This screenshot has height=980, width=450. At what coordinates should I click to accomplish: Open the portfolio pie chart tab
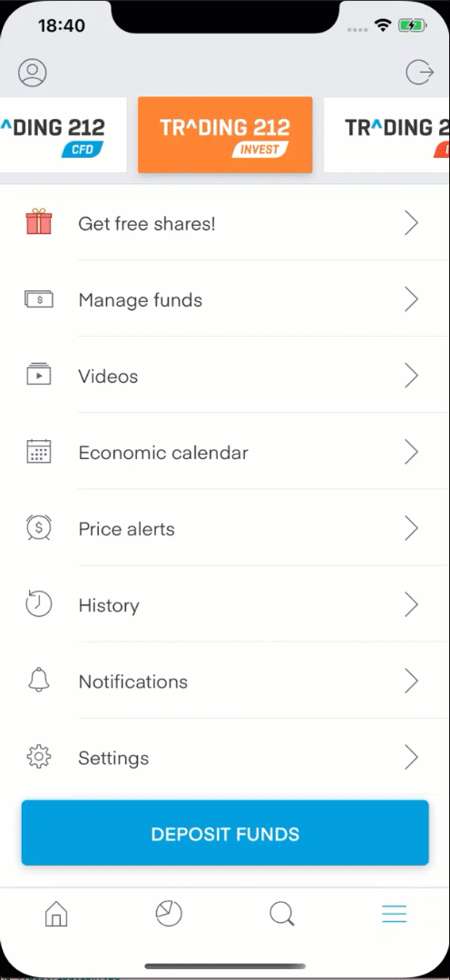[169, 914]
